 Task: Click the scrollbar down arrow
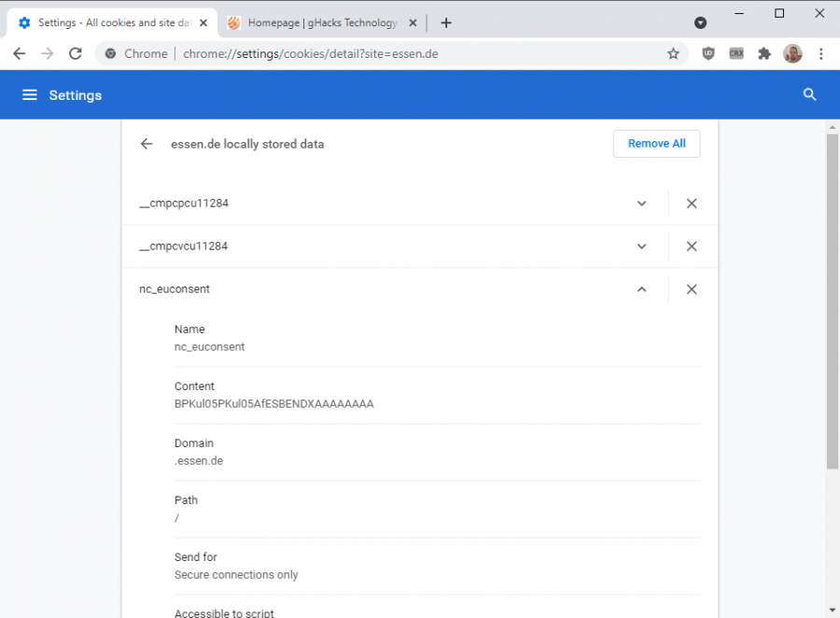click(832, 610)
